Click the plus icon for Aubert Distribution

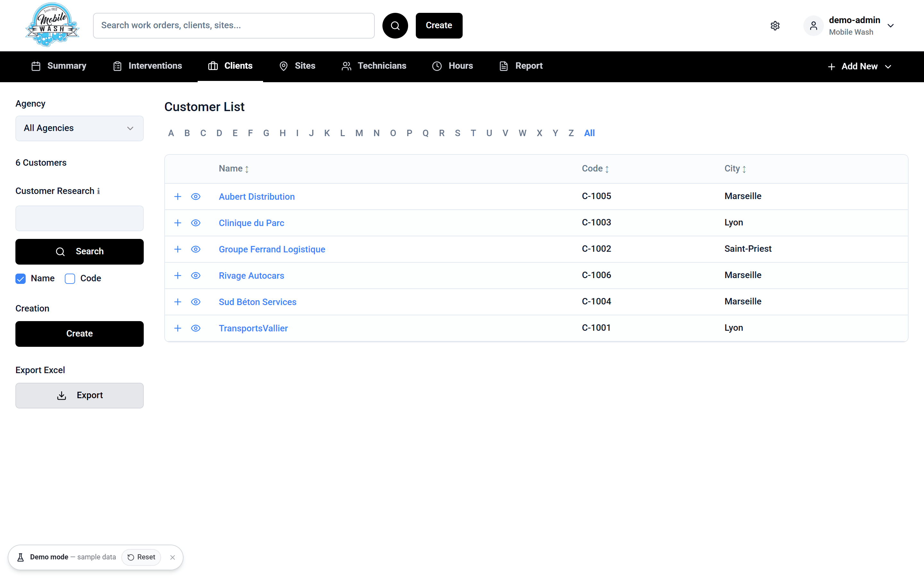[177, 197]
